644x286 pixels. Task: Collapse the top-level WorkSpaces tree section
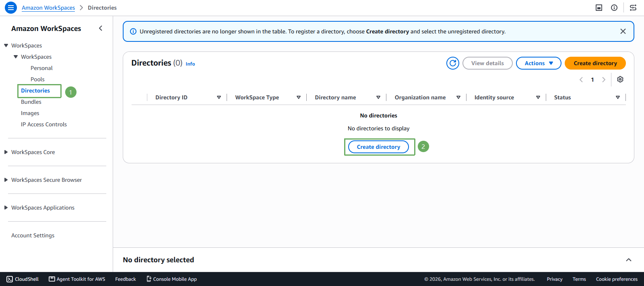6,45
